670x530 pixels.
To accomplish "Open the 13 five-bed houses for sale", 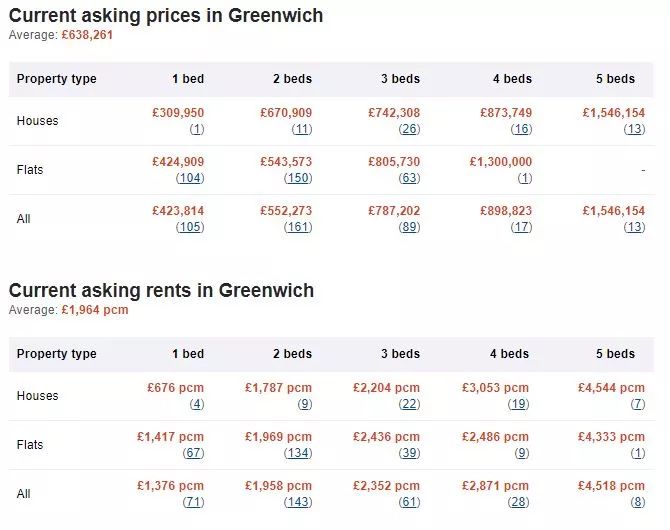I will coord(634,129).
